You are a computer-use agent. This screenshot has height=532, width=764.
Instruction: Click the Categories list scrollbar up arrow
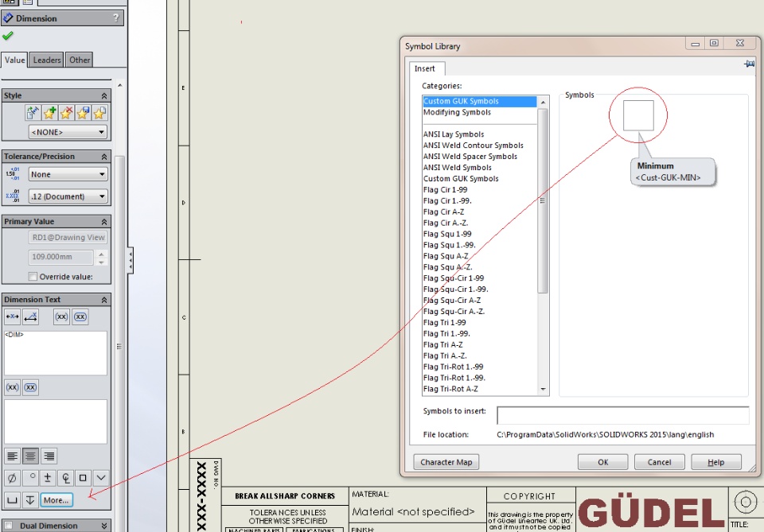click(543, 103)
